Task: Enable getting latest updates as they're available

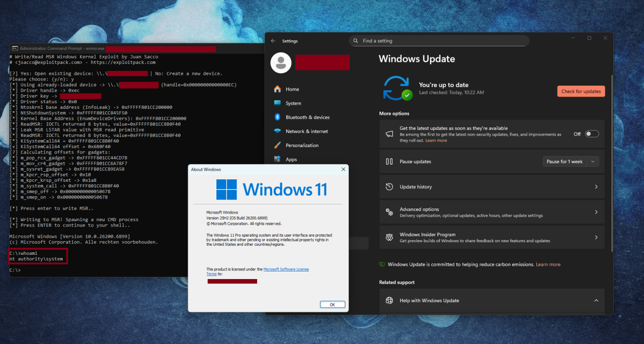Action: tap(592, 133)
